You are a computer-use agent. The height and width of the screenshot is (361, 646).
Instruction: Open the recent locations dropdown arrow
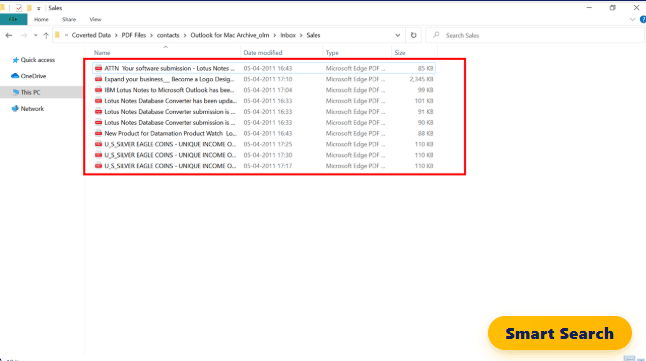click(x=35, y=35)
